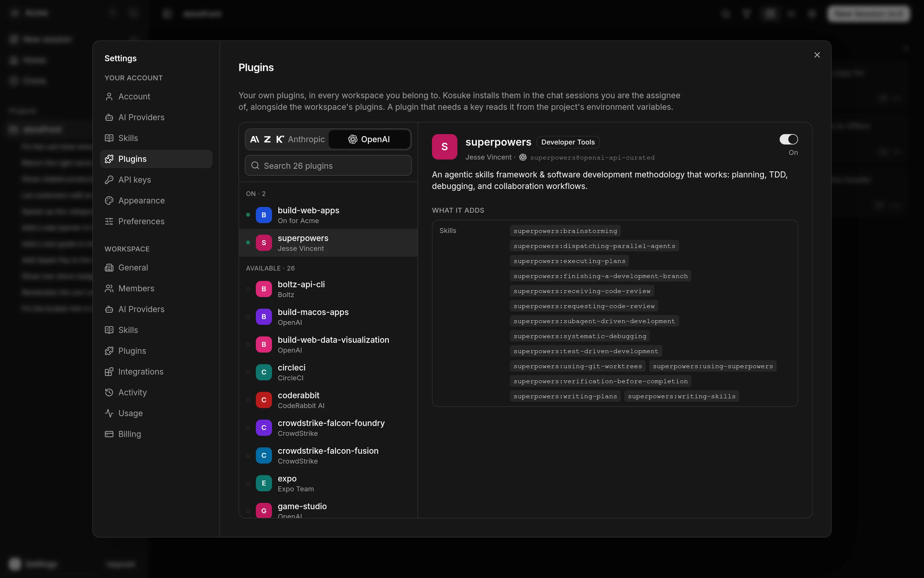This screenshot has height=578, width=924.
Task: Open Preferences settings
Action: pyautogui.click(x=156, y=221)
